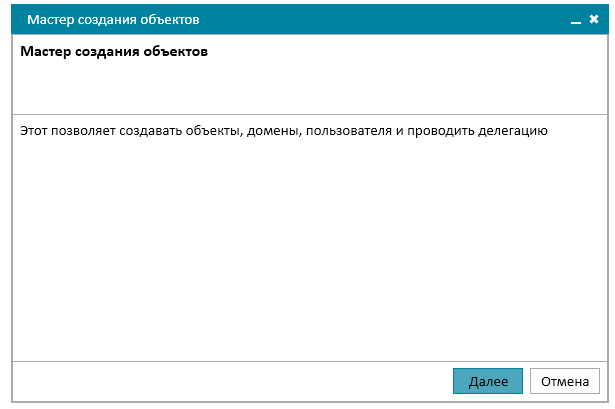Dismiss the dialog using the cross icon

point(594,19)
